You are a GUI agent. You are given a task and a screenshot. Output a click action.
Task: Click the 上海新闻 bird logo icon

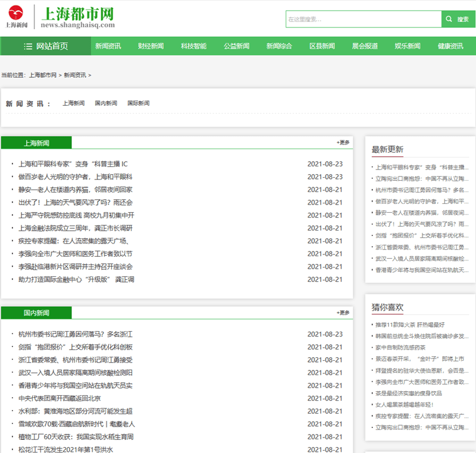[17, 12]
